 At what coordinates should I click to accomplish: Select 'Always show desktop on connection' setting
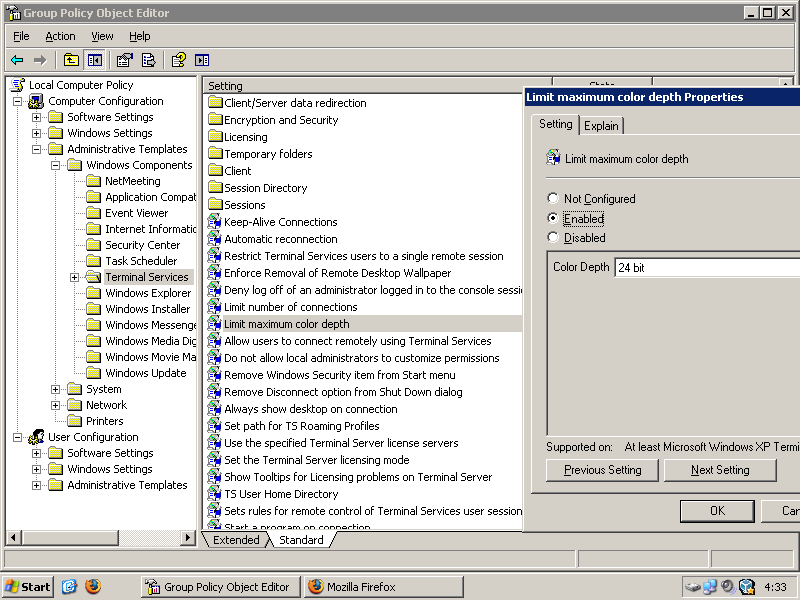click(310, 409)
